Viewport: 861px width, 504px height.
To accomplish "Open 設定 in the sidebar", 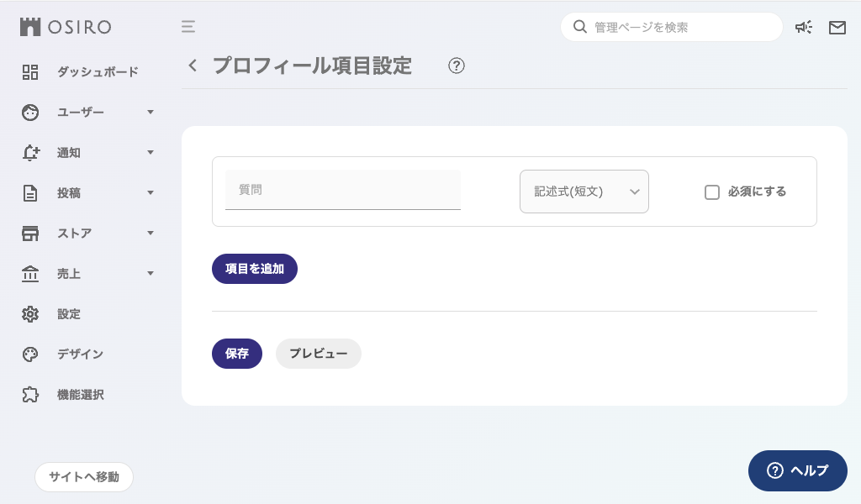I will point(69,313).
